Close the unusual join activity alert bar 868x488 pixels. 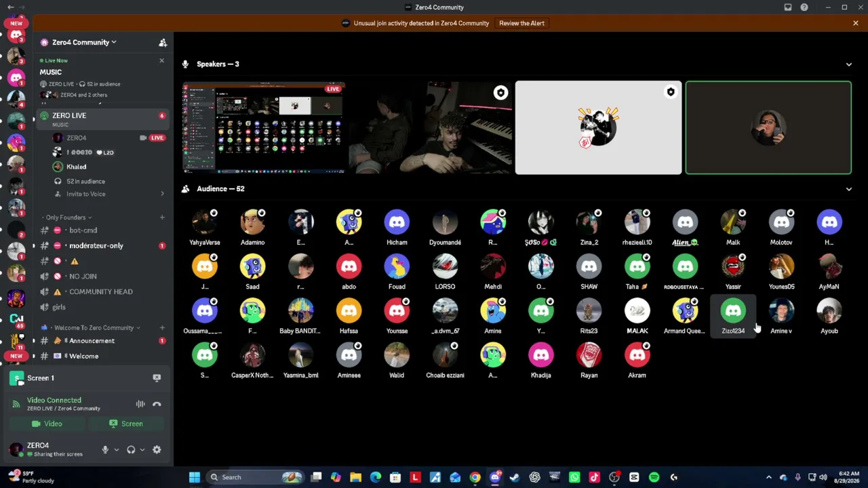(855, 23)
